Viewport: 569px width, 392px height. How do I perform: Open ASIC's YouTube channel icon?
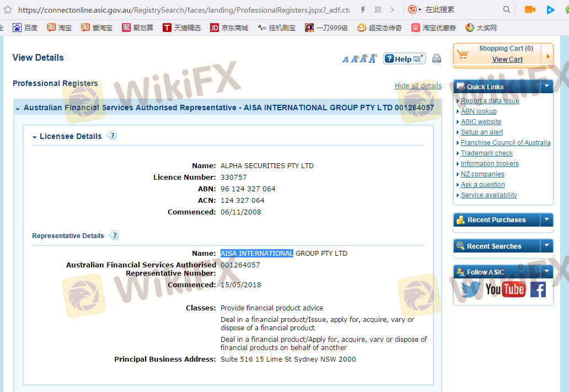[505, 289]
